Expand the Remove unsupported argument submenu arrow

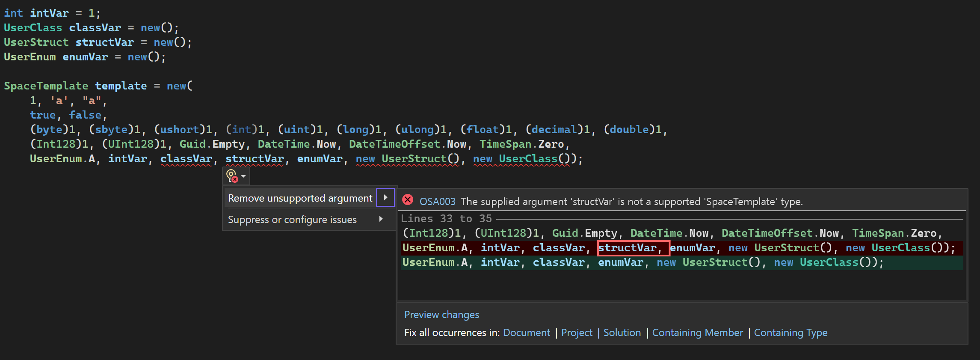[x=385, y=197]
